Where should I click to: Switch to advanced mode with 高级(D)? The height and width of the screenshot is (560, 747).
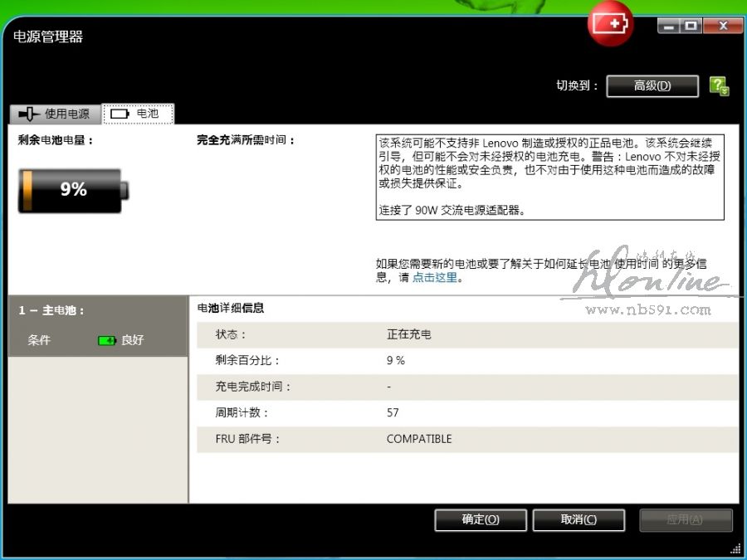pyautogui.click(x=652, y=86)
